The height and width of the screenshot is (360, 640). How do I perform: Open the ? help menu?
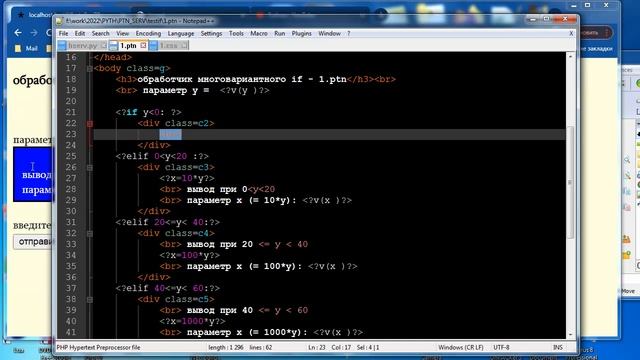pos(349,33)
